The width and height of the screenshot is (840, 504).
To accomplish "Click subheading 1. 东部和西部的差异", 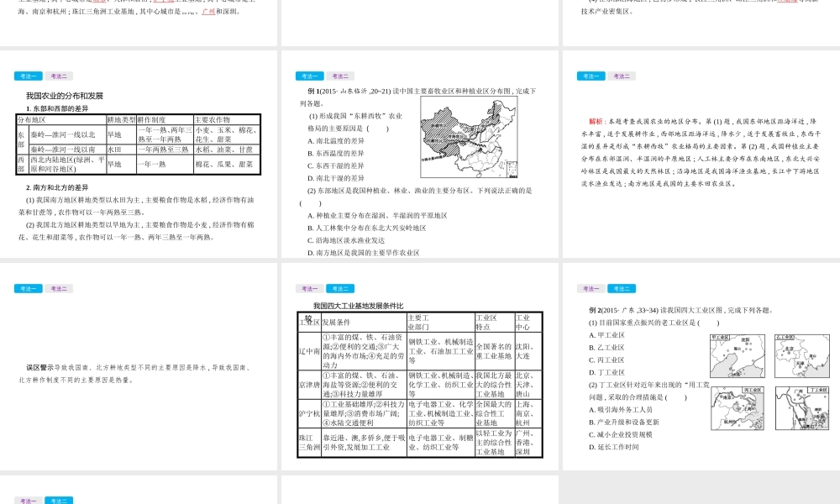I will tap(57, 108).
